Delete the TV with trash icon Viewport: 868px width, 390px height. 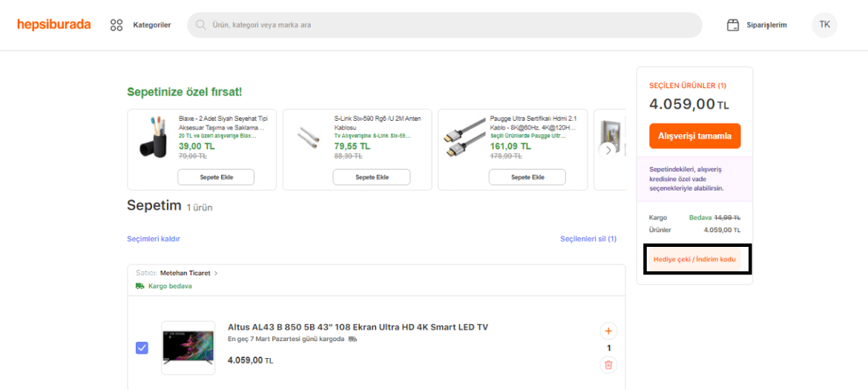coord(608,364)
